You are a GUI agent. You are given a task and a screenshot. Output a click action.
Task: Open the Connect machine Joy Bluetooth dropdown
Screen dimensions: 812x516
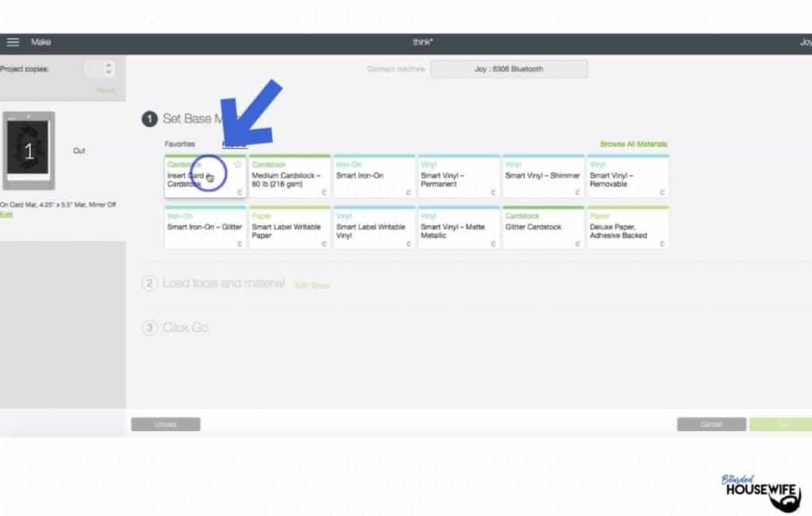pyautogui.click(x=509, y=69)
